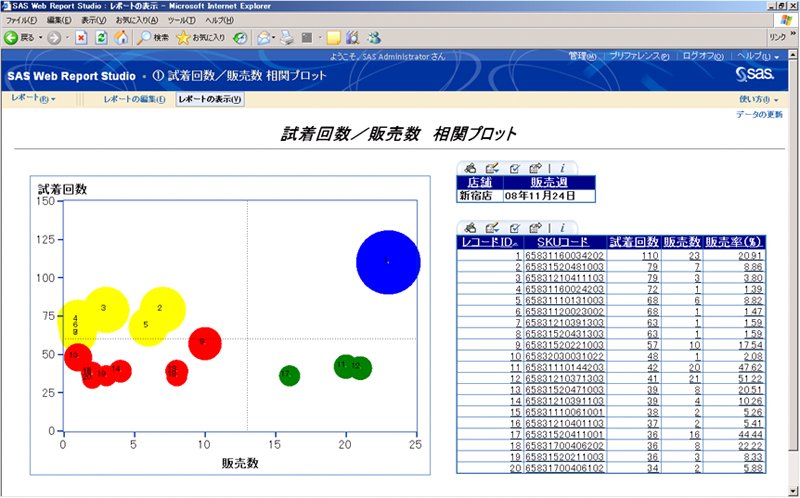This screenshot has width=800, height=498.
Task: Click yellow bubble labeled 3 in plot
Action: pyautogui.click(x=106, y=309)
